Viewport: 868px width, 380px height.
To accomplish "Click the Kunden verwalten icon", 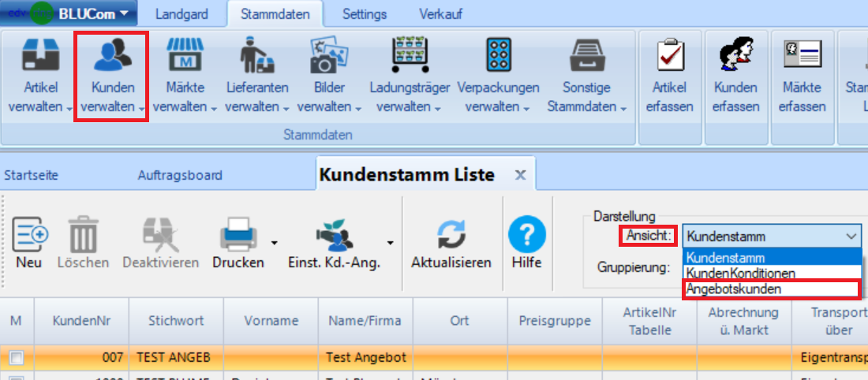I will pyautogui.click(x=113, y=57).
